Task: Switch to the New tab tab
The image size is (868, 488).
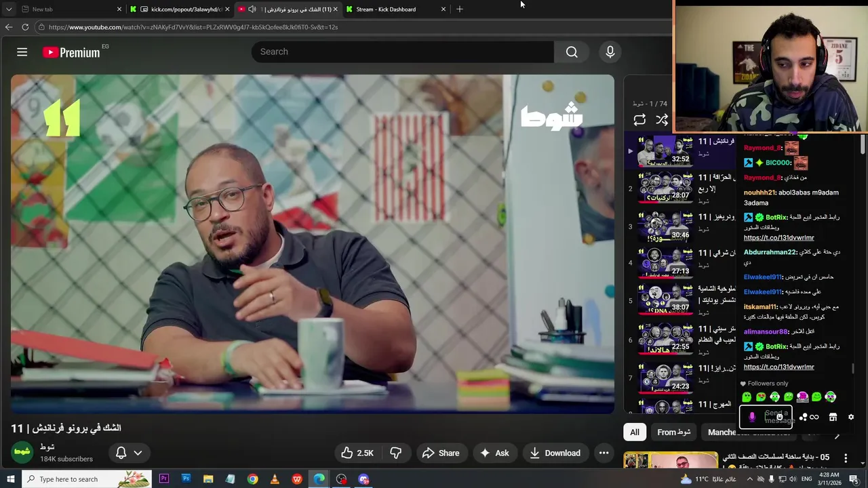Action: (x=71, y=9)
